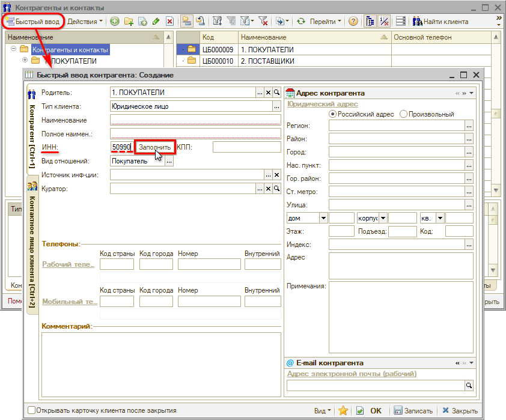506x420 pixels.
Task: Click the Save button
Action: pyautogui.click(x=413, y=411)
